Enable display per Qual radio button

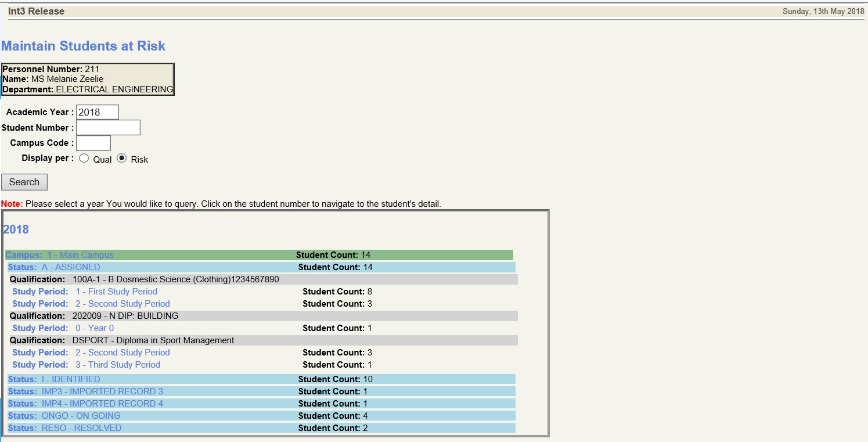coord(84,157)
